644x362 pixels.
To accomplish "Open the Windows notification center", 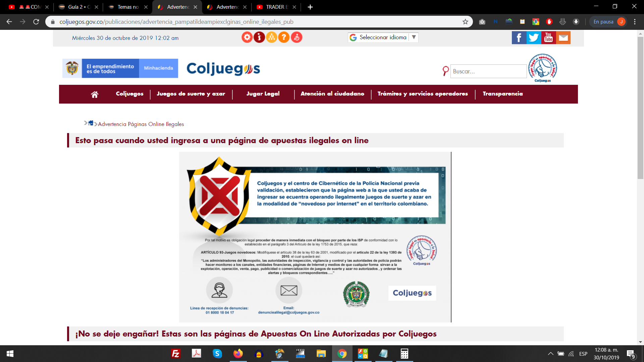I will (x=631, y=354).
